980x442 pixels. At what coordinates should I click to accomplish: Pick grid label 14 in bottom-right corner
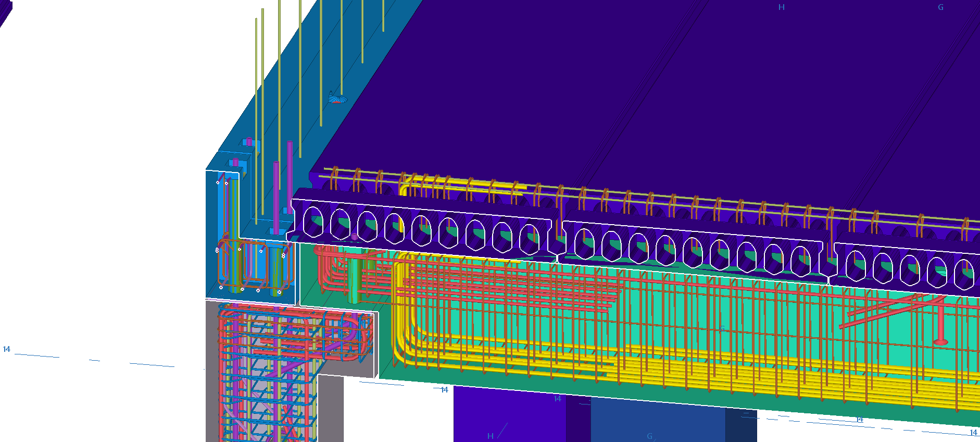[x=973, y=433]
